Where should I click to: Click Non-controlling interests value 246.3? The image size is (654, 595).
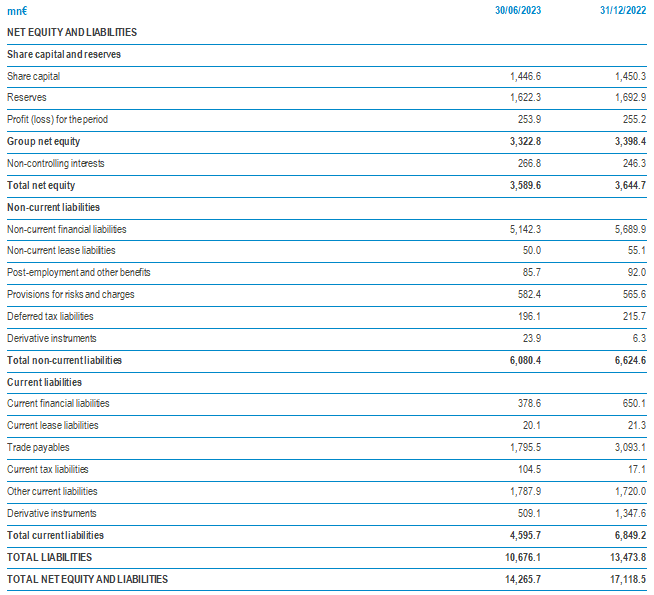click(634, 163)
